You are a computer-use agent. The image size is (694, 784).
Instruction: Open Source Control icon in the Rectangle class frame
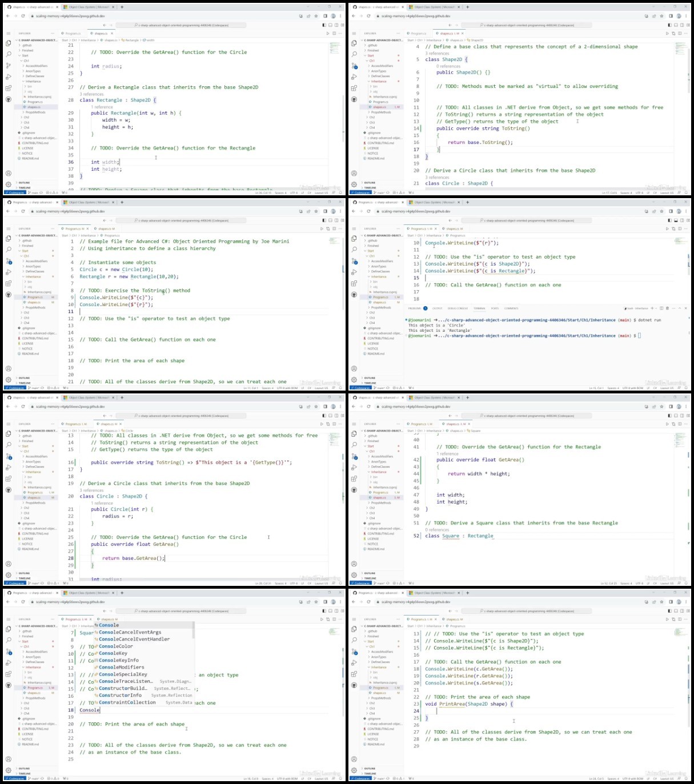point(9,65)
